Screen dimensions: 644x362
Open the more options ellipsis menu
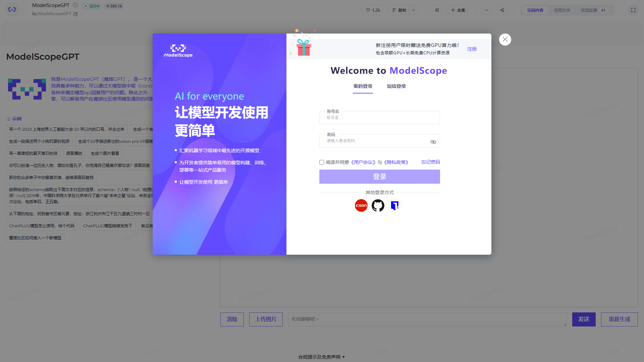486,10
